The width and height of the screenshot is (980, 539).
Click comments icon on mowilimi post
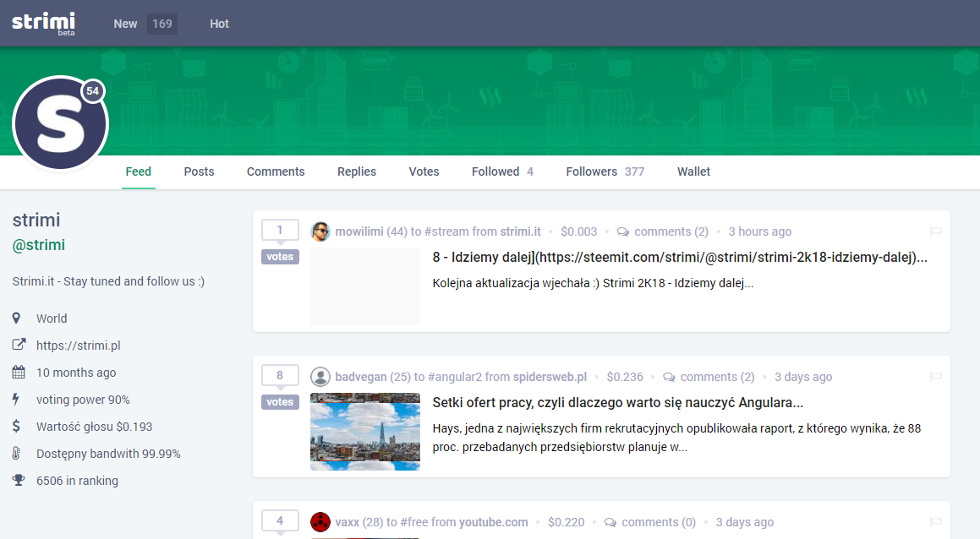623,231
